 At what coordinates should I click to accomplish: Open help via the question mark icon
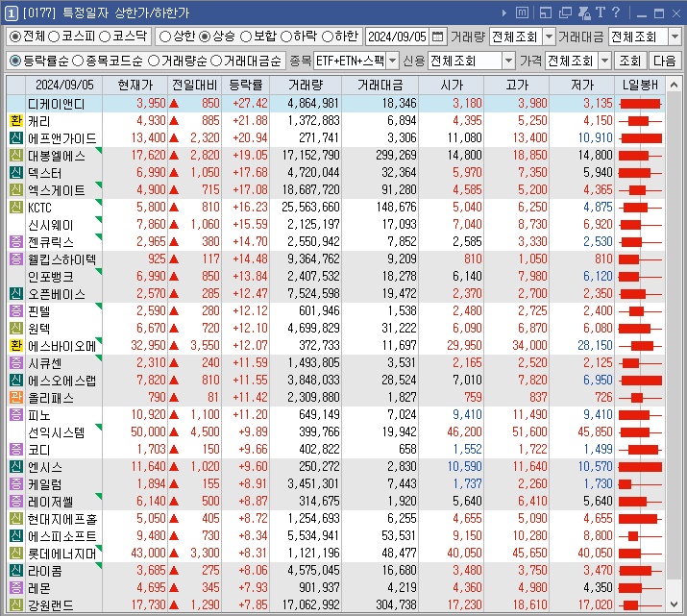coord(616,12)
